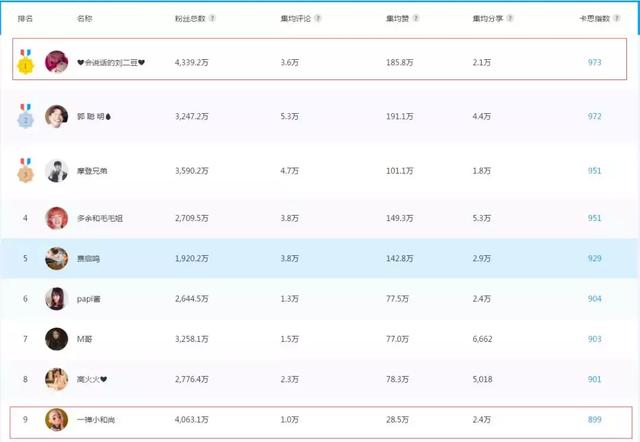This screenshot has width=640, height=442.
Task: Click the 多余和毛毛姐 profile picture
Action: pos(57,217)
